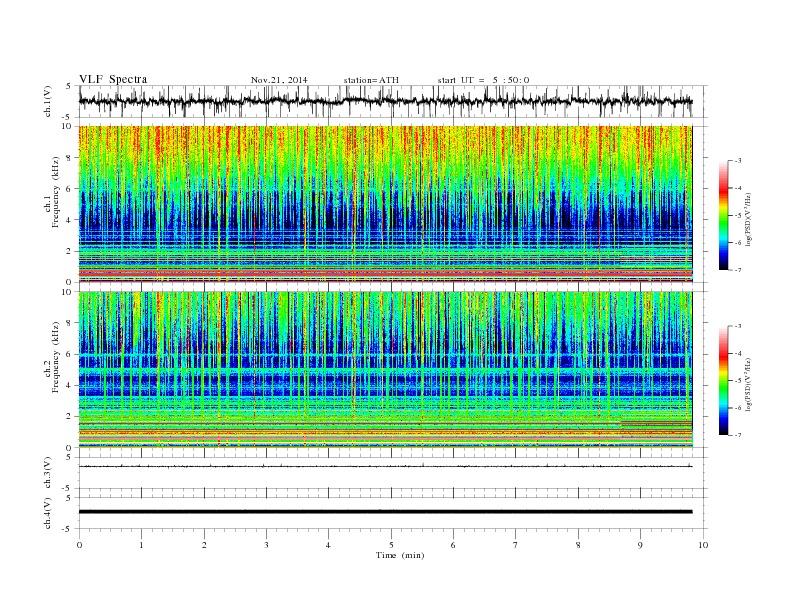792x612 pixels.
Task: Select the "Time (min)" axis label
Action: click(400, 555)
